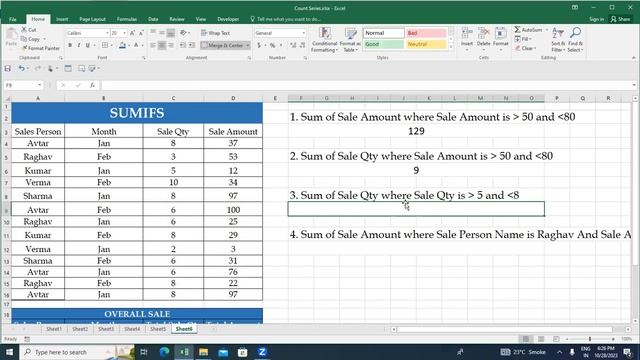Apply the Good cell style

coord(384,44)
